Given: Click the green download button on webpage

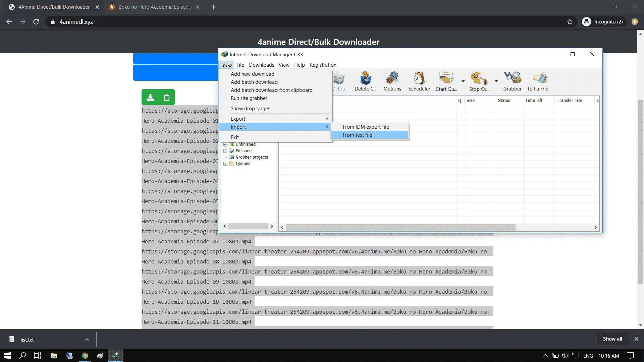Looking at the screenshot, I should [x=150, y=97].
